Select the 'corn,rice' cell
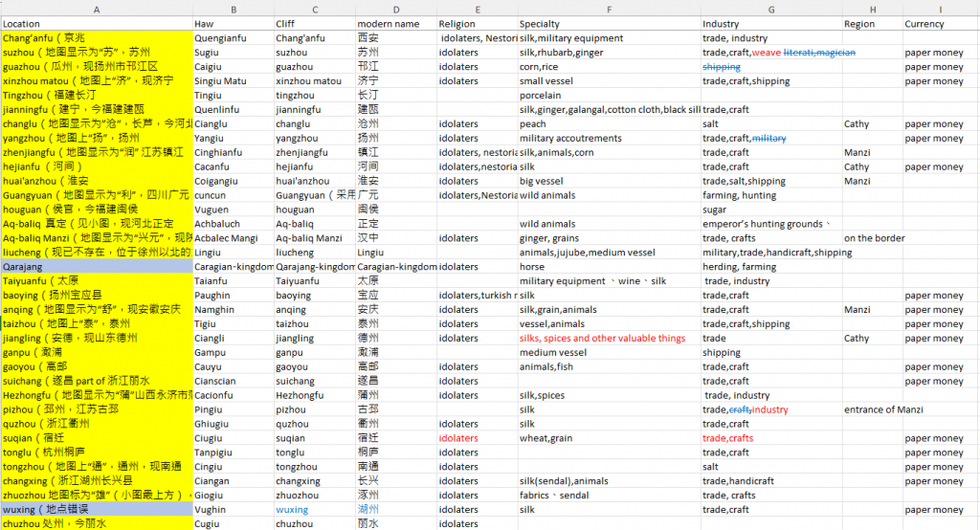Viewport: 980px width, 530px height. coord(610,67)
